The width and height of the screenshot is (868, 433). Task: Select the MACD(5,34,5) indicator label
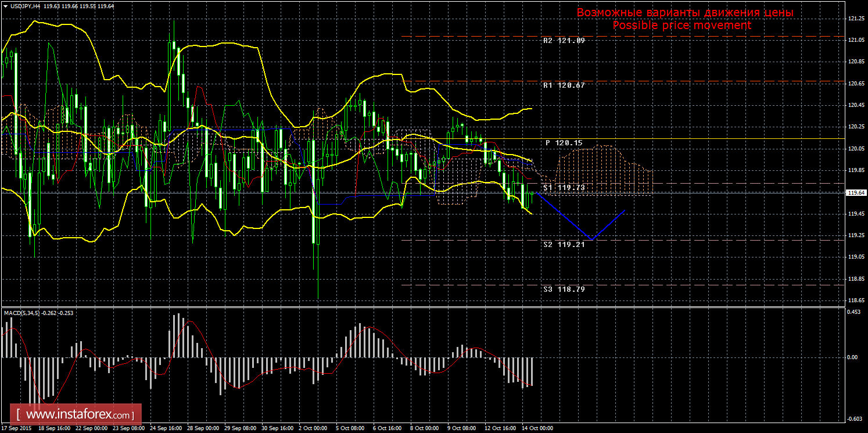[x=23, y=313]
